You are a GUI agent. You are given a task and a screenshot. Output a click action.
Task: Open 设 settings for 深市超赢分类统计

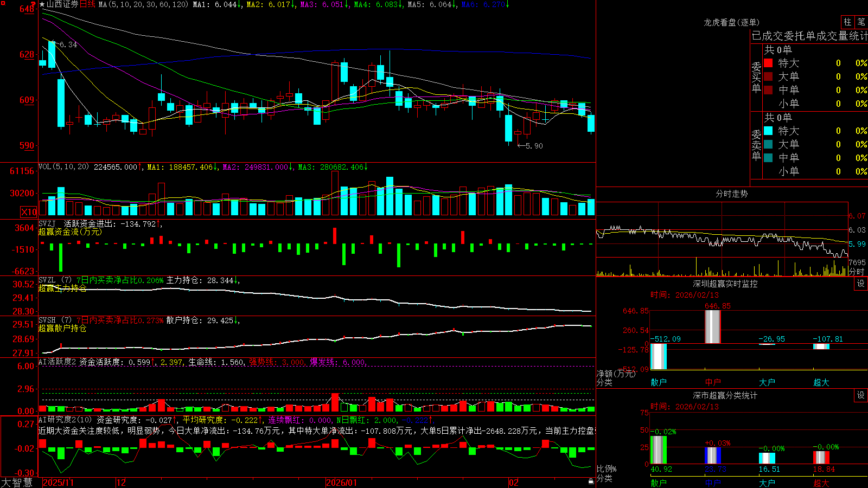861,395
